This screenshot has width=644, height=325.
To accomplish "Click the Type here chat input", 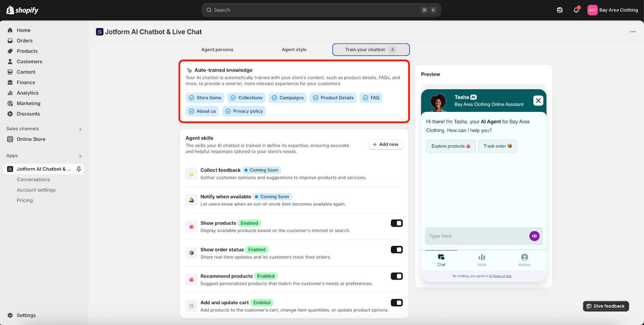I will pos(475,236).
